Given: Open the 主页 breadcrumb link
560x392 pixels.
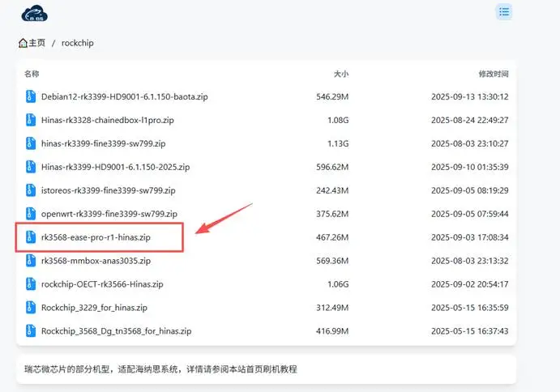Looking at the screenshot, I should point(36,43).
